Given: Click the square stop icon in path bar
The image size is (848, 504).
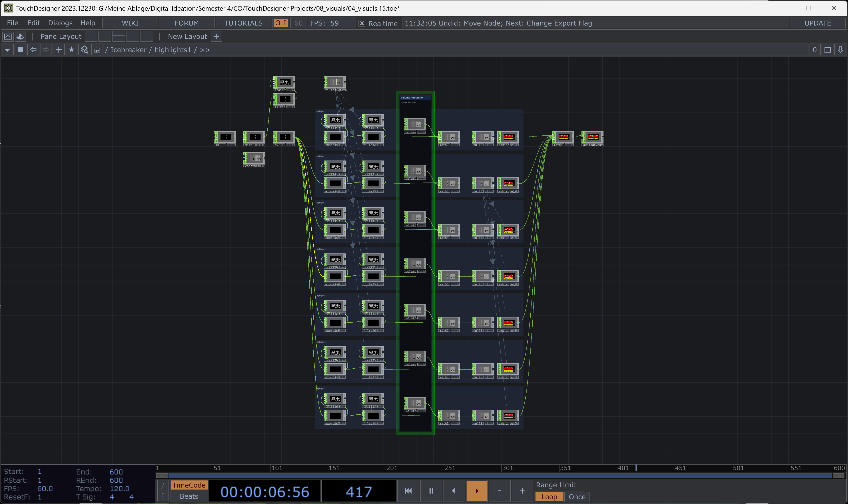Looking at the screenshot, I should click(x=20, y=50).
